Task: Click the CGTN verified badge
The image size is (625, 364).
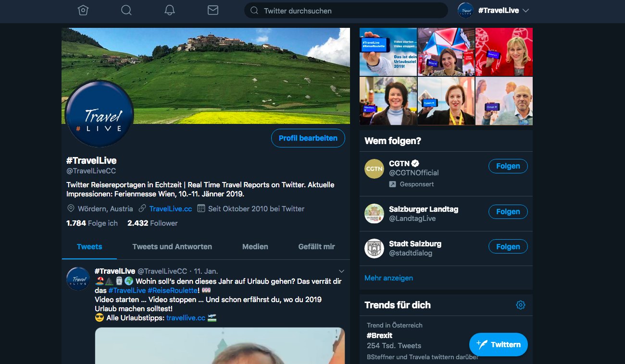Action: (x=415, y=164)
